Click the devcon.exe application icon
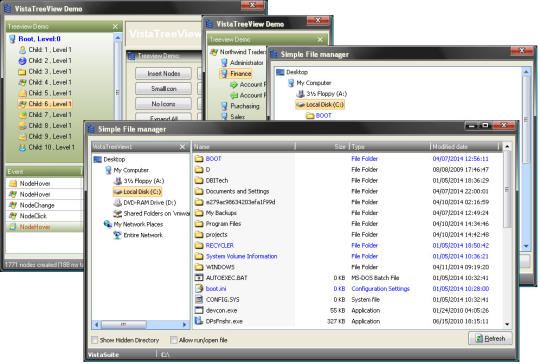Image resolution: width=540 pixels, height=364 pixels. pyautogui.click(x=199, y=310)
